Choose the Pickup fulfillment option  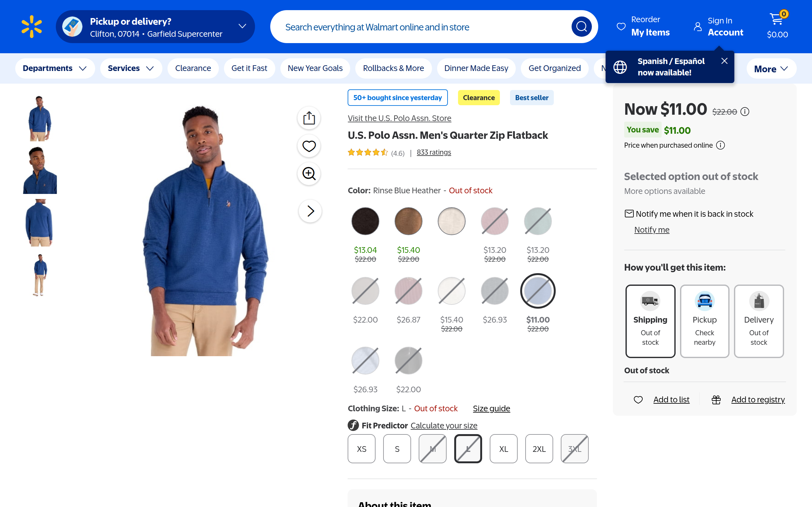click(704, 321)
